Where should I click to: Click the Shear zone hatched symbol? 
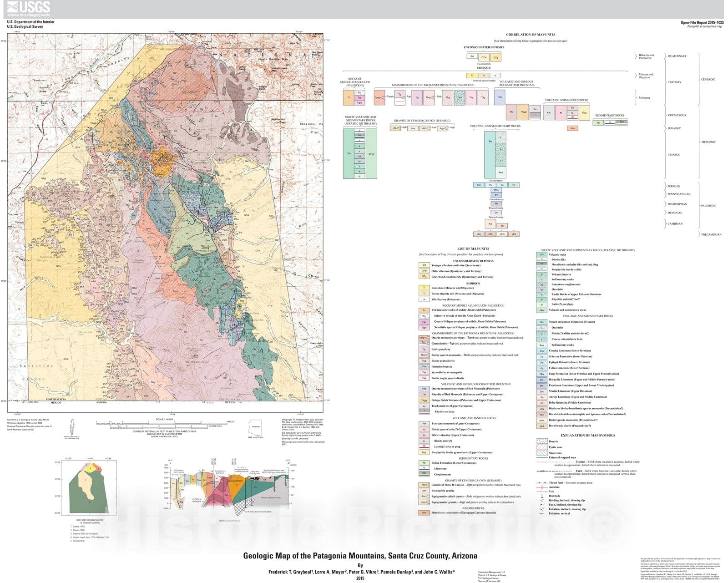click(541, 453)
